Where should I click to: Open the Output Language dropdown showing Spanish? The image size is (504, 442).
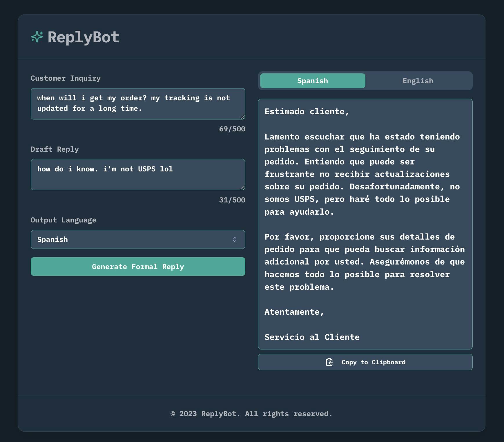point(138,239)
